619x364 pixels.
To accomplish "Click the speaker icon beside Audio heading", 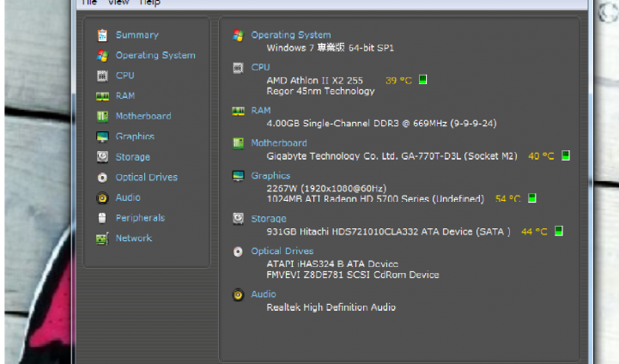I will tap(238, 295).
